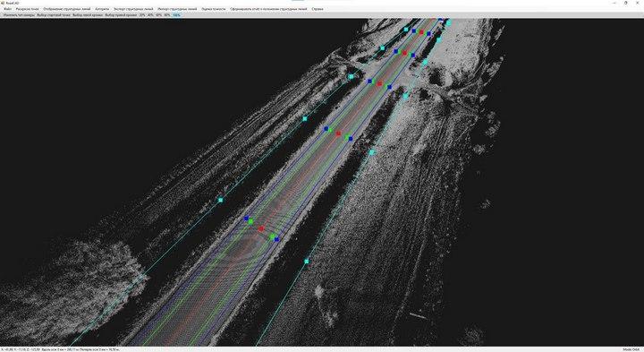Open the Оценка точности menu

pos(213,9)
